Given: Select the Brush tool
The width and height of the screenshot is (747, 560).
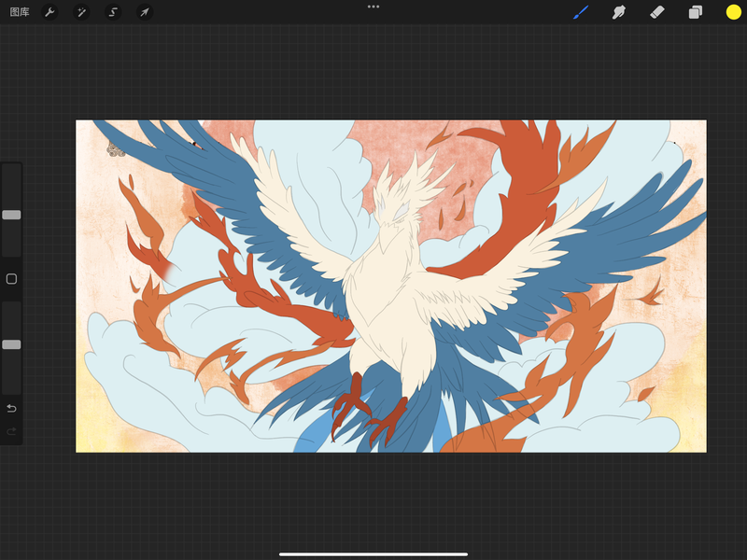Looking at the screenshot, I should coord(581,12).
